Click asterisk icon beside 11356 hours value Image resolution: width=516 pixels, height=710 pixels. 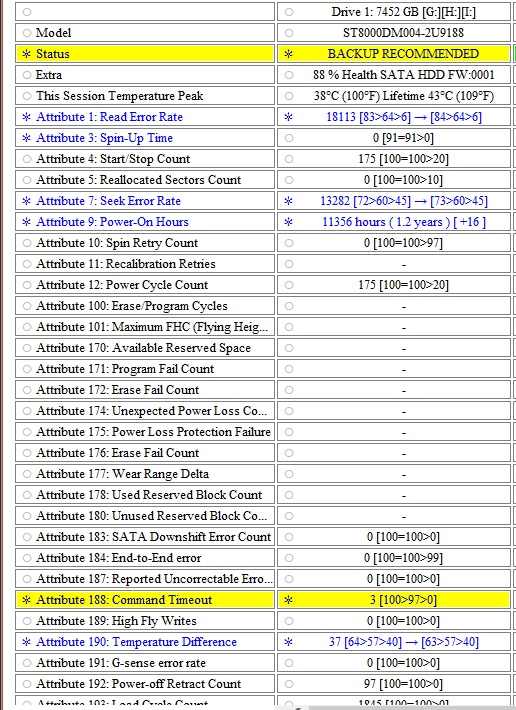(289, 222)
